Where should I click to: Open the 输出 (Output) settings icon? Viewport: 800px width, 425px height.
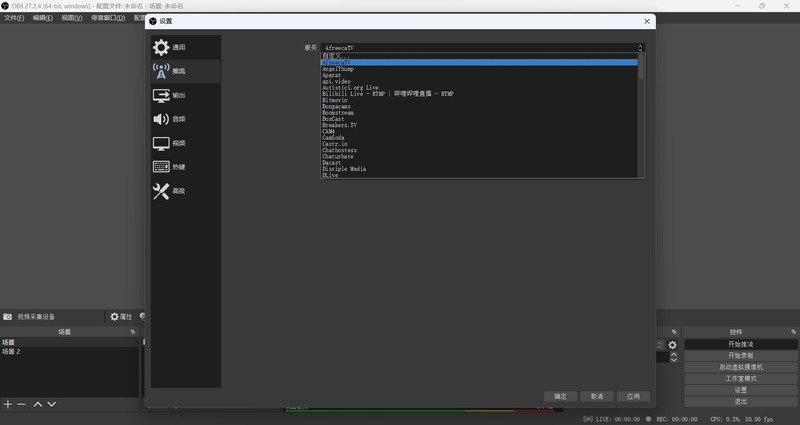click(161, 95)
